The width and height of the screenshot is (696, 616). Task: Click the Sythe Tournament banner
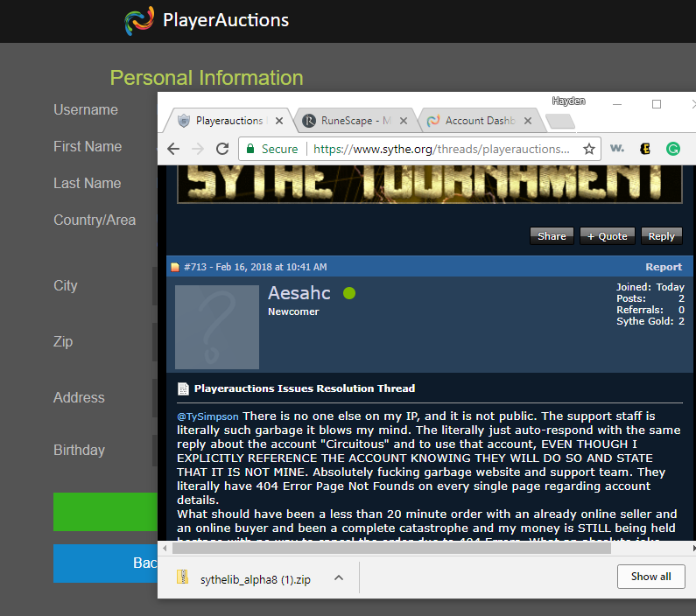[x=429, y=184]
